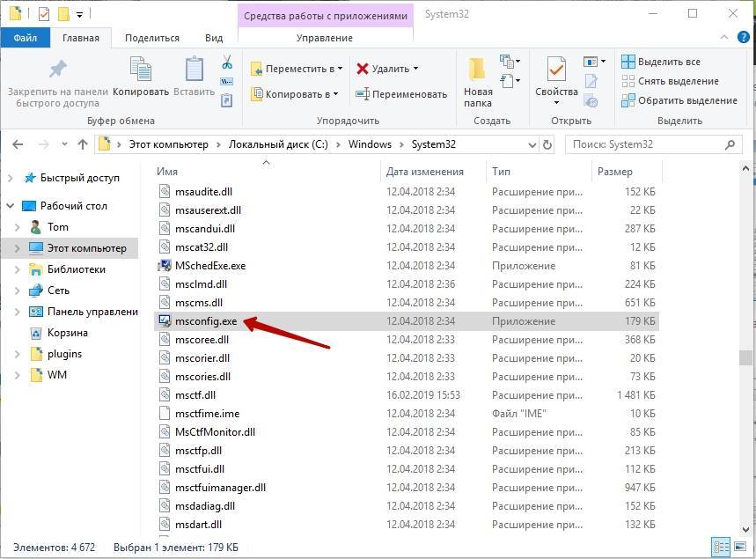Expand the Быстрый доступ tree node
Image resolution: width=756 pixels, height=559 pixels.
tap(11, 178)
